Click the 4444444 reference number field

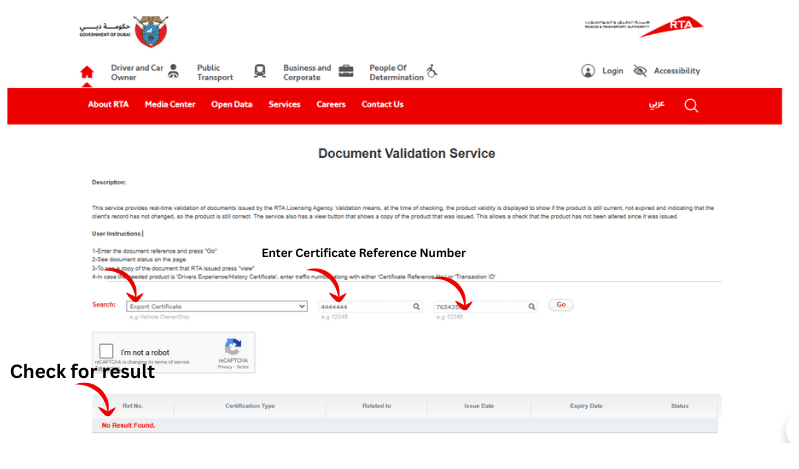pyautogui.click(x=370, y=306)
